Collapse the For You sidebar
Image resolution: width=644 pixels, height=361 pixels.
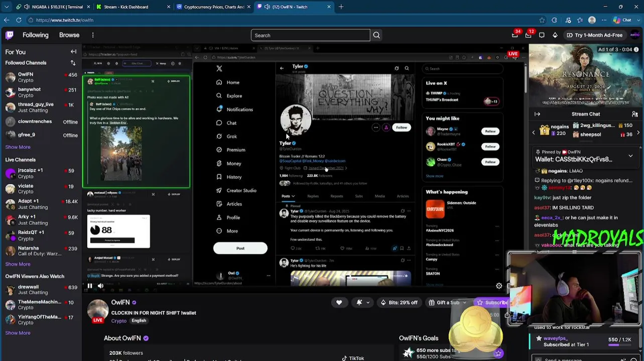[73, 52]
